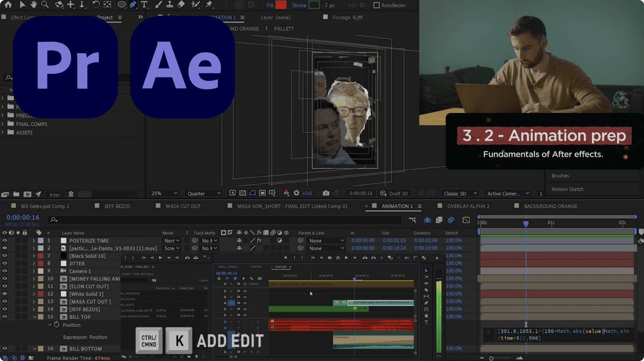Open the Classic 3D renderer dropdown
The image size is (644, 361).
[x=460, y=193]
